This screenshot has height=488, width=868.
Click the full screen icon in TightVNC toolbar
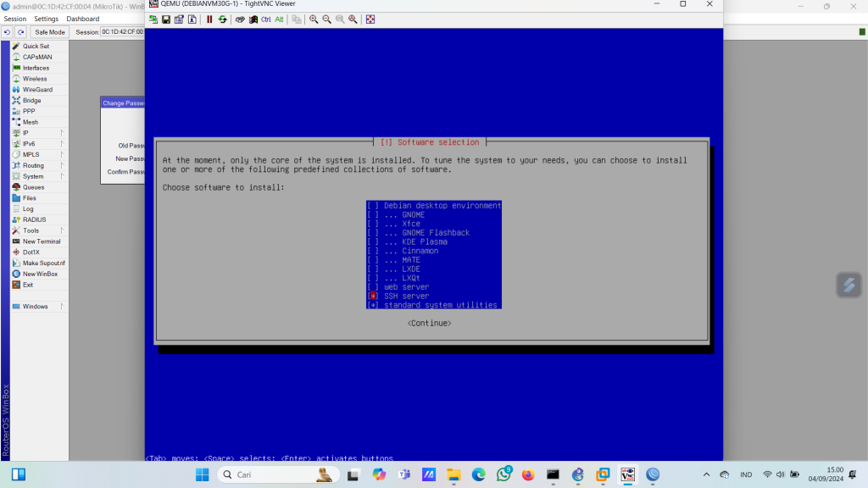click(370, 19)
